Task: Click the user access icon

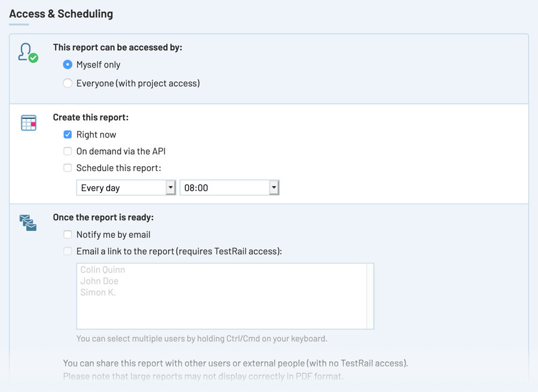Action: (27, 53)
